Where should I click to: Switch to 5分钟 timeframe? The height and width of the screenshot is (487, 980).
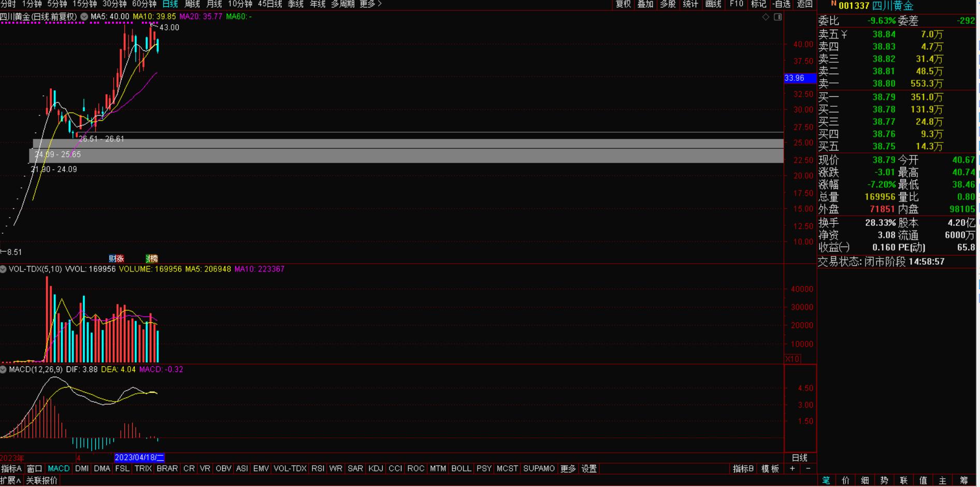(x=57, y=4)
